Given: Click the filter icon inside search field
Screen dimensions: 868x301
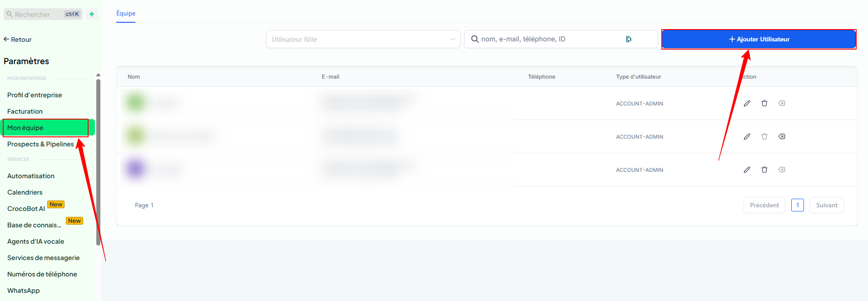Looking at the screenshot, I should coord(629,39).
